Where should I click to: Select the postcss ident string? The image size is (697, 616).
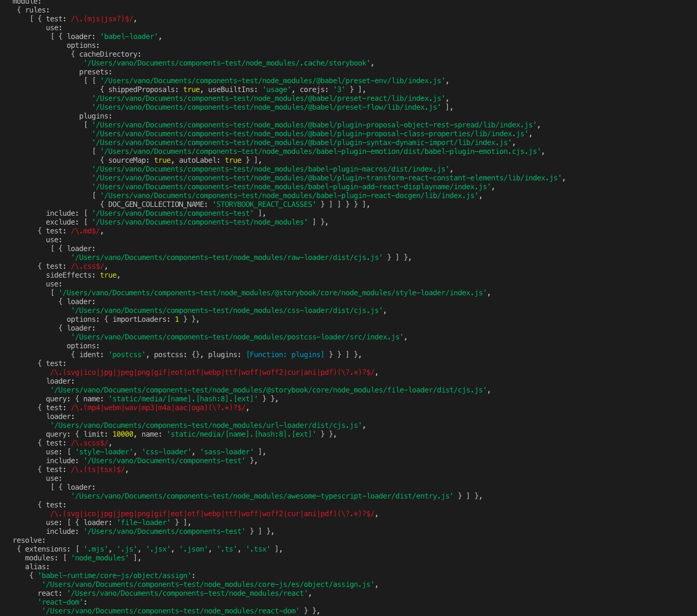(x=127, y=355)
